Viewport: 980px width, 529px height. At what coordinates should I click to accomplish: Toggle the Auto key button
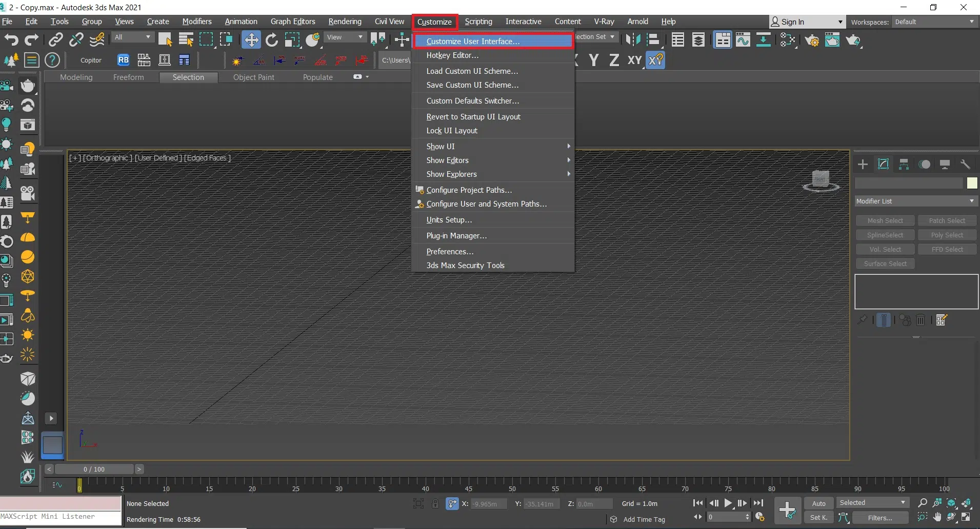[x=818, y=503]
